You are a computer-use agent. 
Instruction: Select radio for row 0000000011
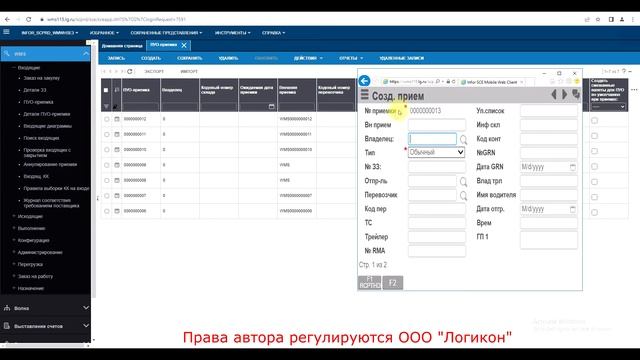[107, 134]
